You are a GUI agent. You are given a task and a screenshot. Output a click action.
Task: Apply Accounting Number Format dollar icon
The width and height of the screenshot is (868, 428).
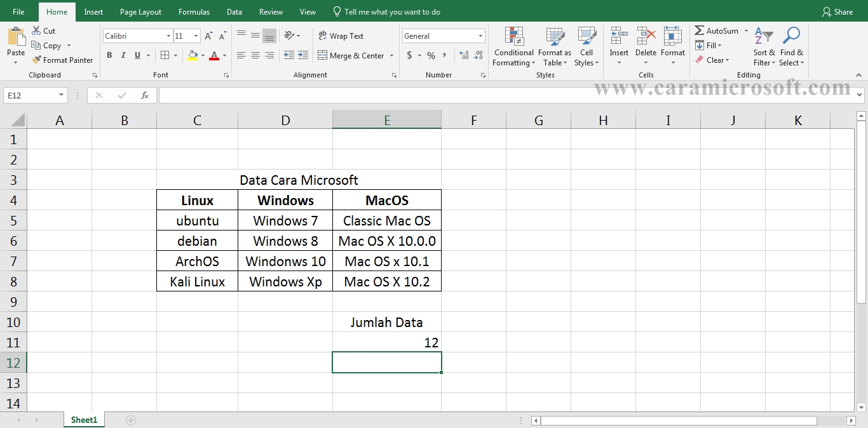point(410,56)
